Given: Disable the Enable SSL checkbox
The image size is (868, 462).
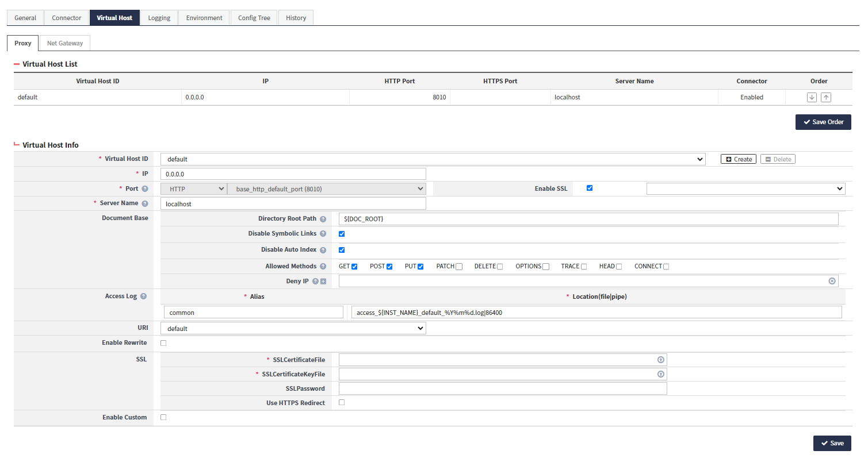Looking at the screenshot, I should (589, 188).
